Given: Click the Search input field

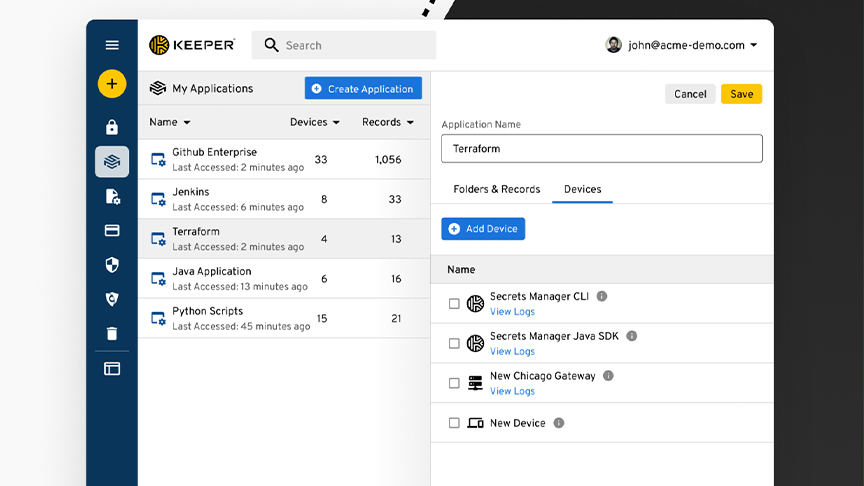Looking at the screenshot, I should point(344,45).
